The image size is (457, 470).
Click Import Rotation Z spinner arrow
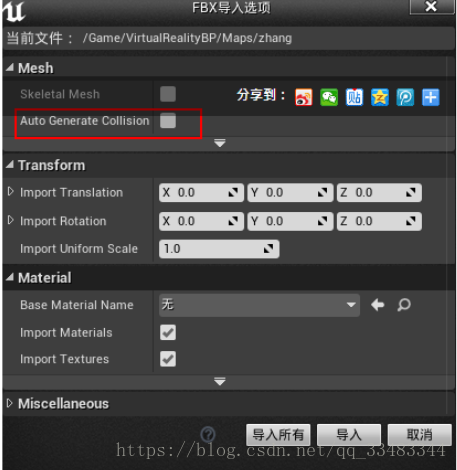pyautogui.click(x=411, y=221)
